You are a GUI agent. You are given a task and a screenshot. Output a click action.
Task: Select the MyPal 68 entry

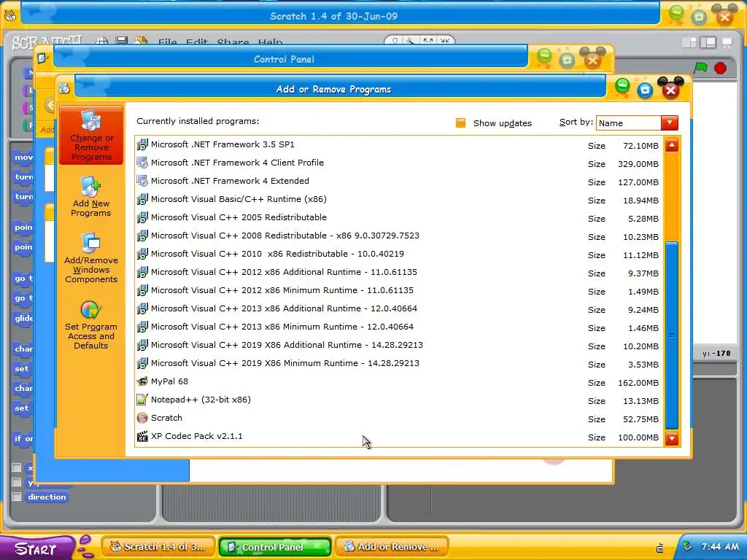[x=399, y=382]
